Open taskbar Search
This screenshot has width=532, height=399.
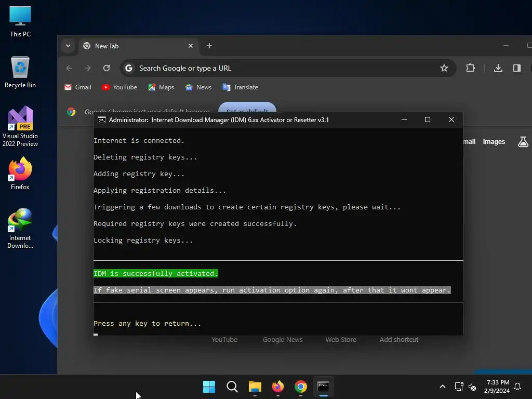232,387
